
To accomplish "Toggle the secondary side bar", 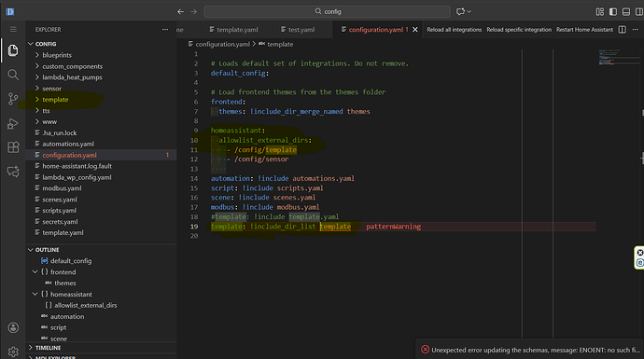I will pyautogui.click(x=639, y=11).
